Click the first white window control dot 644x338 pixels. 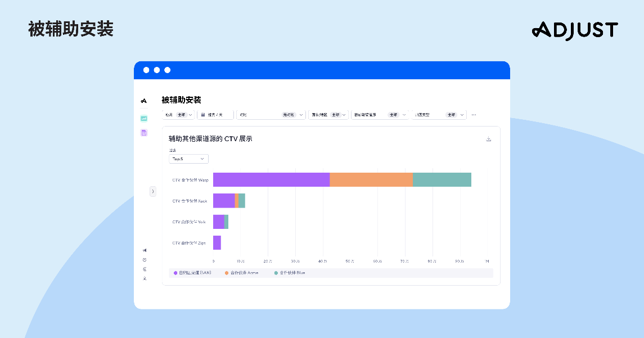pyautogui.click(x=146, y=70)
